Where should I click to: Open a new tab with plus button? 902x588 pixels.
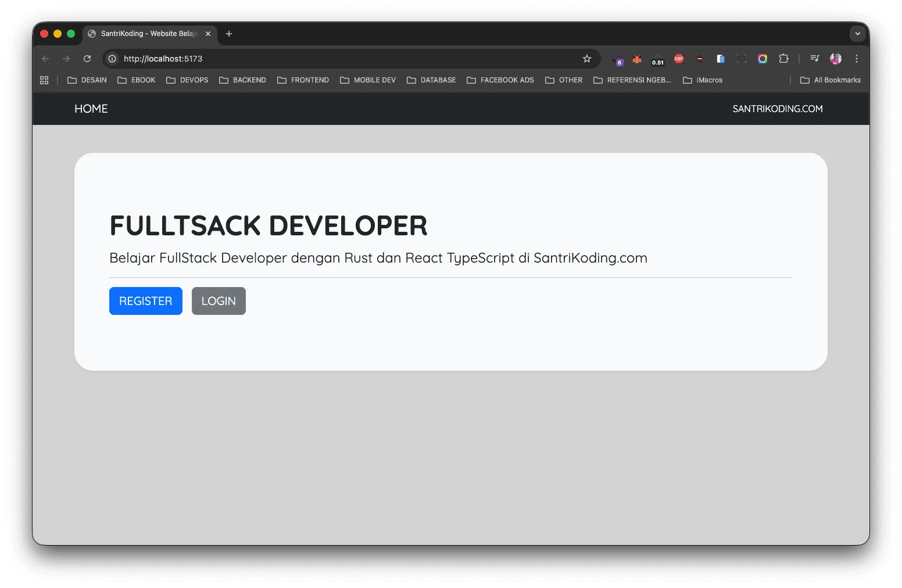pyautogui.click(x=229, y=34)
